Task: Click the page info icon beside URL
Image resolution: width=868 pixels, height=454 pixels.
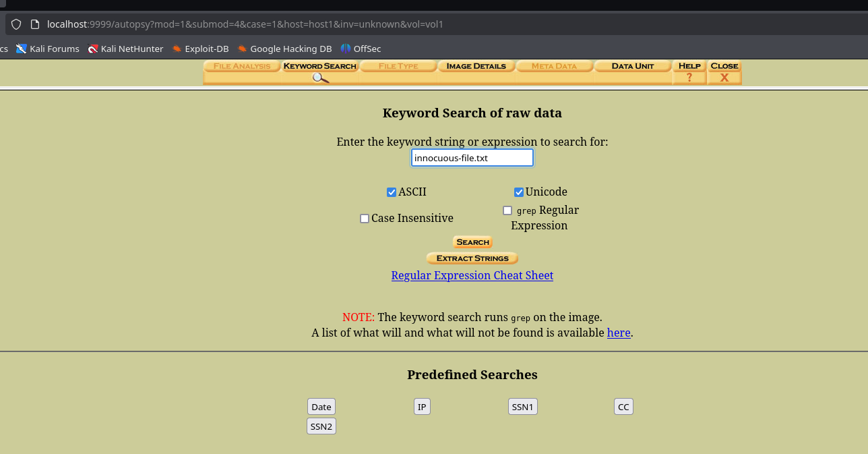Action: point(35,24)
